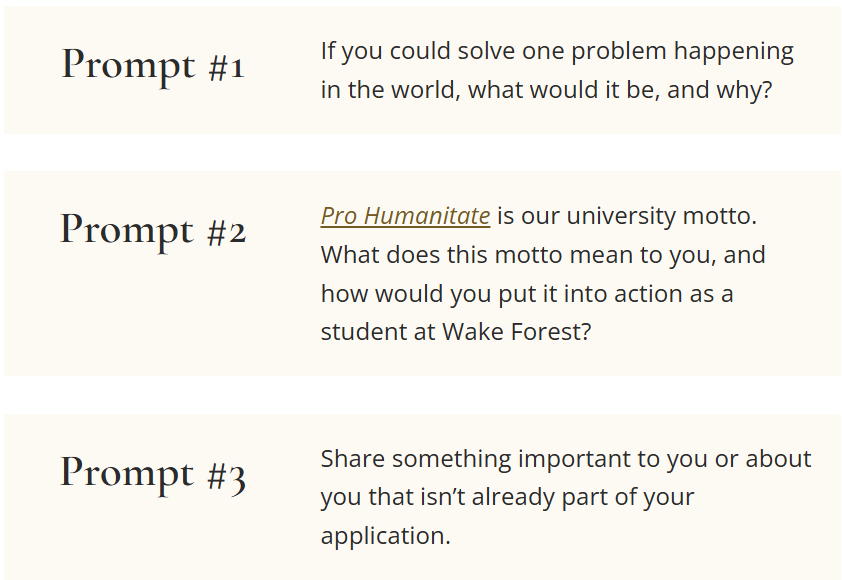Screen dimensions: 842x580
Task: Click the word "application." in Prompt #3
Action: [x=386, y=536]
